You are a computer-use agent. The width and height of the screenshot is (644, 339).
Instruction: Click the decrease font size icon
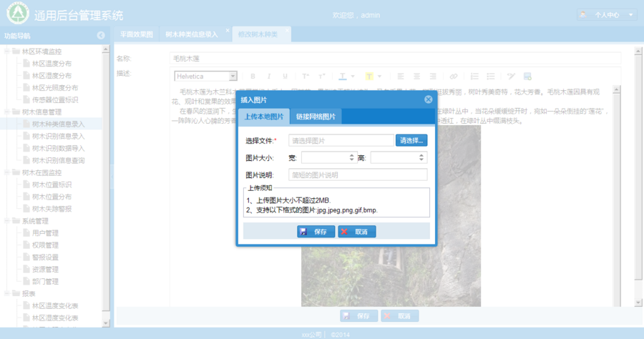click(x=321, y=77)
